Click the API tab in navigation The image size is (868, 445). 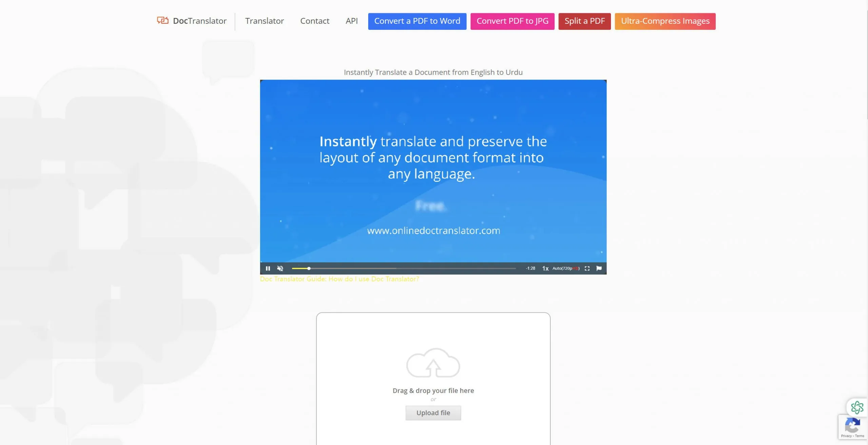(352, 21)
